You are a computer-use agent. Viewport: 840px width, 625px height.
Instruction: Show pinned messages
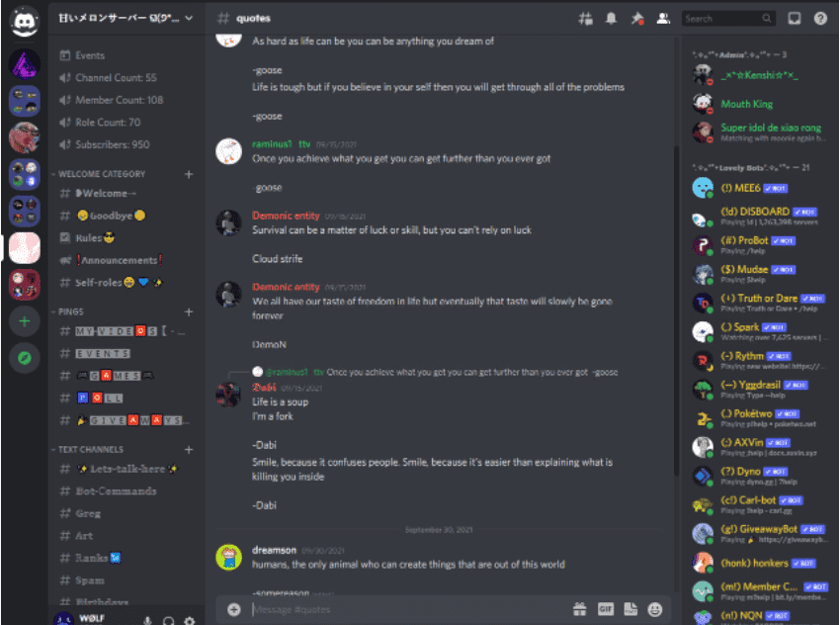(x=637, y=19)
